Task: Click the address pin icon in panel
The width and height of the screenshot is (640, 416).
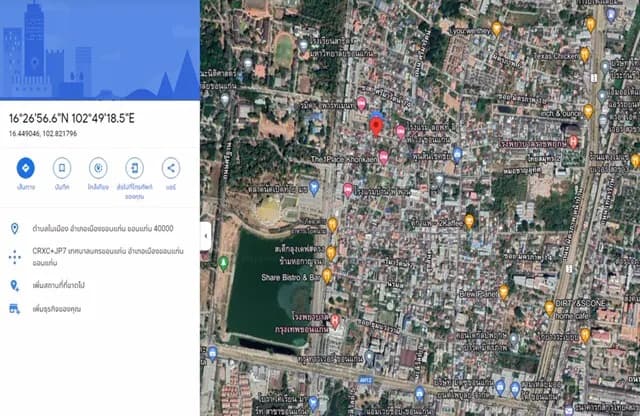Action: coord(15,229)
